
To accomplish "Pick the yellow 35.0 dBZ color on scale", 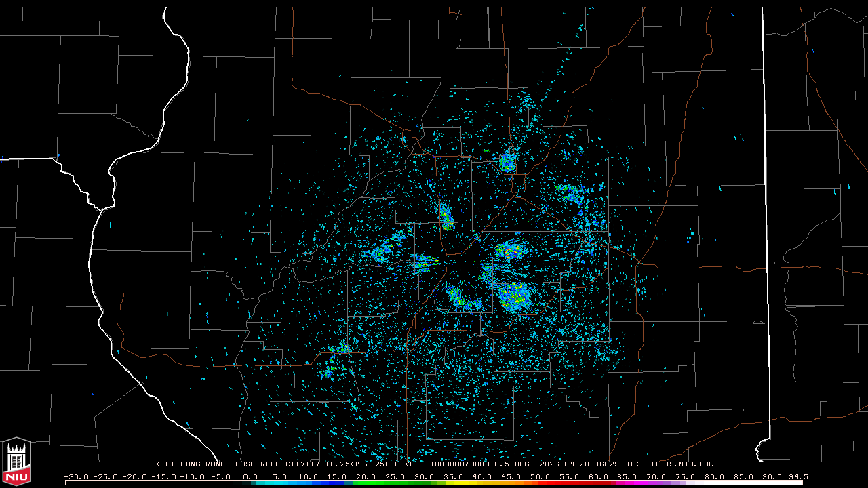I will (453, 483).
